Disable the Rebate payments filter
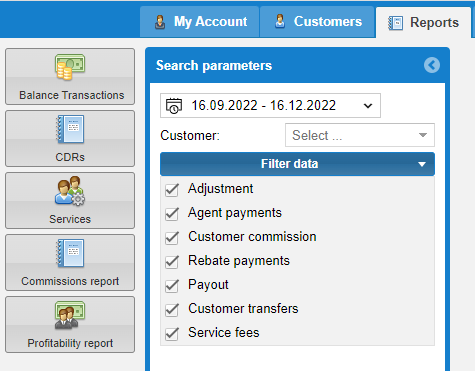 pyautogui.click(x=172, y=262)
